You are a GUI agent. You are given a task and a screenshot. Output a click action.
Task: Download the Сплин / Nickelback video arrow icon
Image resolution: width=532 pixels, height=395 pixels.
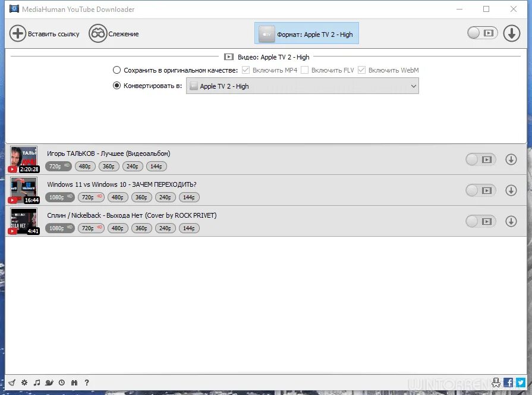coord(511,221)
